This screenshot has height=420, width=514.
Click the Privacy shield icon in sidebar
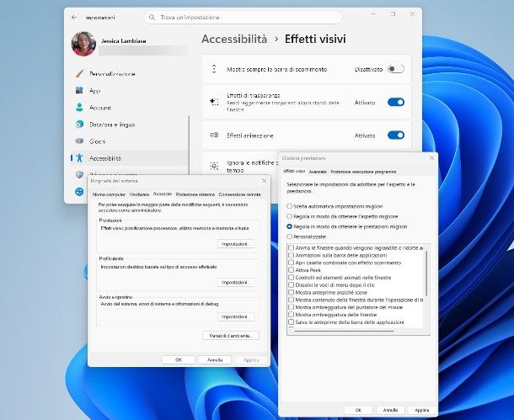tap(79, 174)
